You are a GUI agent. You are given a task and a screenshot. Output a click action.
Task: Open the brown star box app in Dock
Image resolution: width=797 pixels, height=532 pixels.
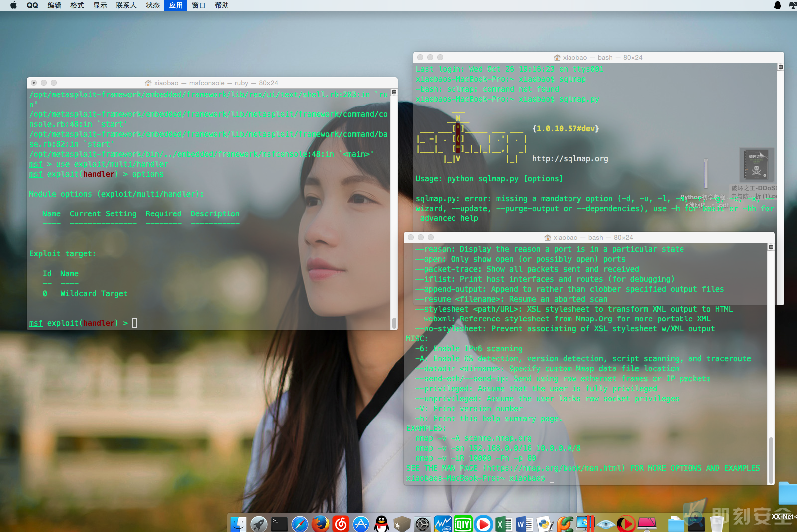pyautogui.click(x=402, y=524)
